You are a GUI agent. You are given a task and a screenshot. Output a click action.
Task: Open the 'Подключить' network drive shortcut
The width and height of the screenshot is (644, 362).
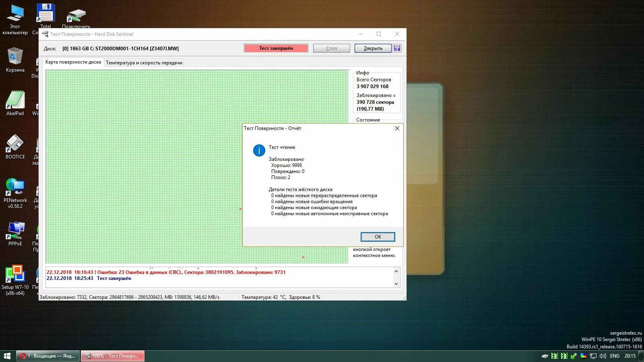tap(76, 17)
